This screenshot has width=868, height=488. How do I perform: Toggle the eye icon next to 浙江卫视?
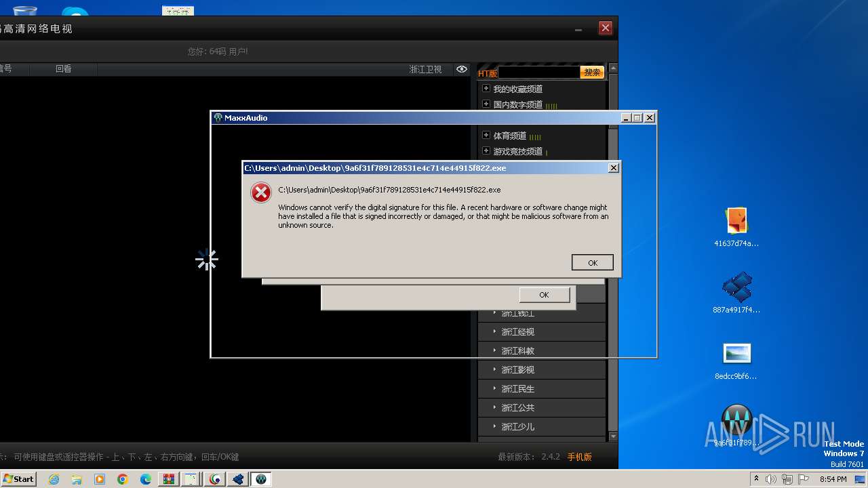click(462, 69)
